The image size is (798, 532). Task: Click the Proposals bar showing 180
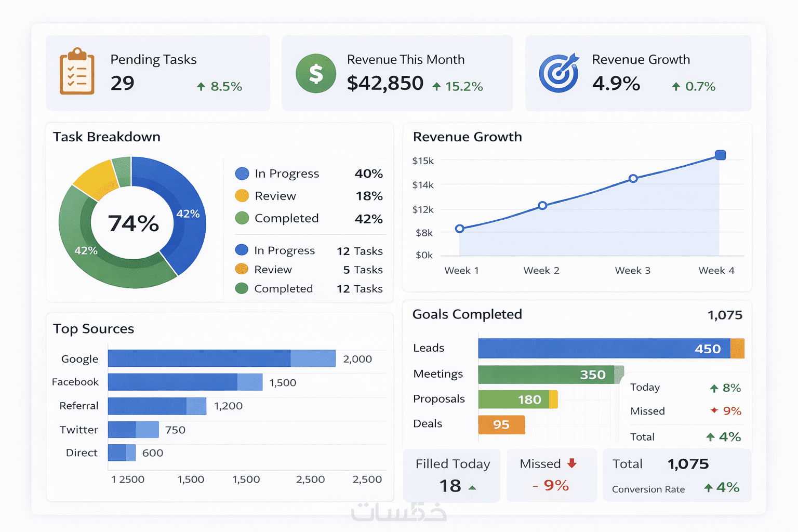click(518, 400)
